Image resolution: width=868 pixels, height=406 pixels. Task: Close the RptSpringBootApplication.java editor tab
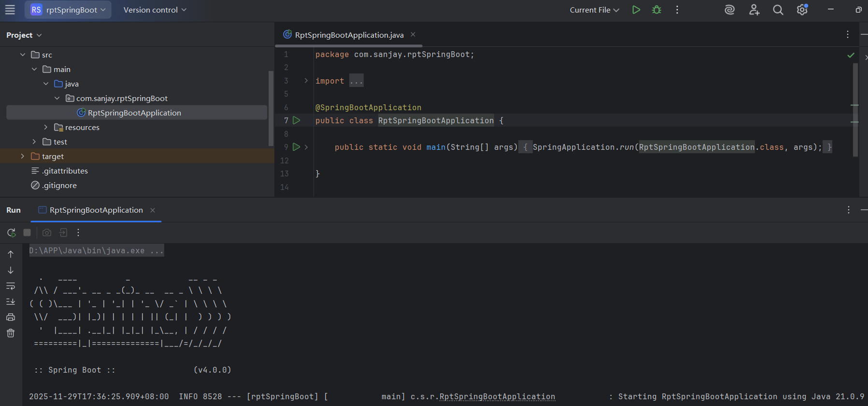413,34
